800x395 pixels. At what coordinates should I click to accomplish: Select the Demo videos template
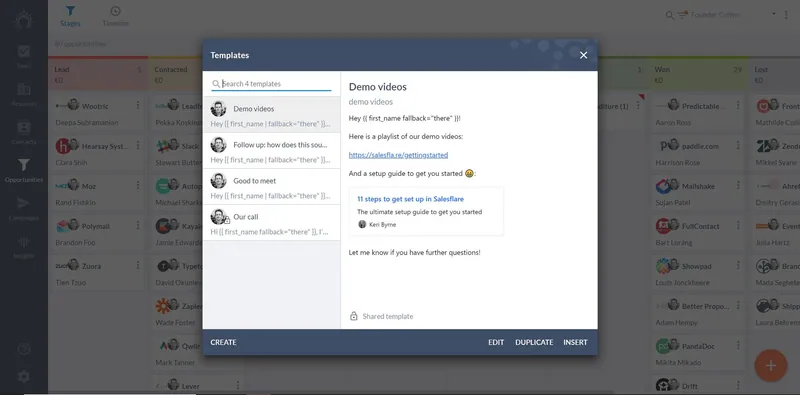pos(271,115)
